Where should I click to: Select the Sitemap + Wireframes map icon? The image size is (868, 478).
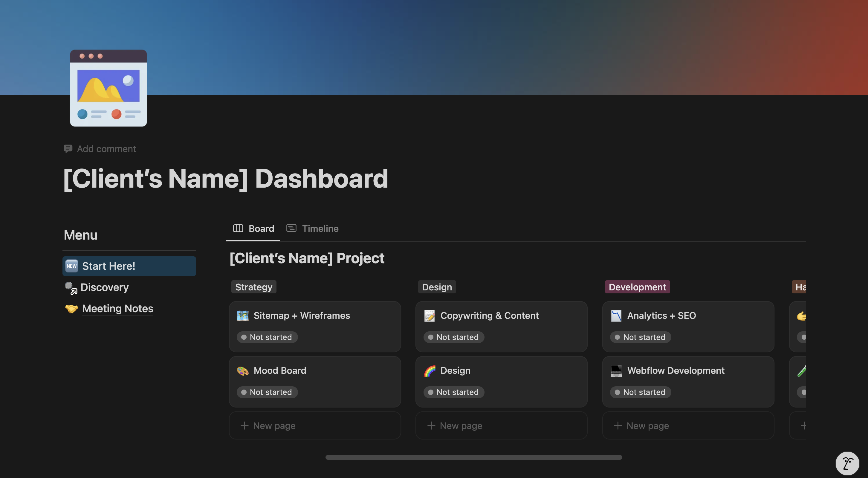click(x=243, y=316)
